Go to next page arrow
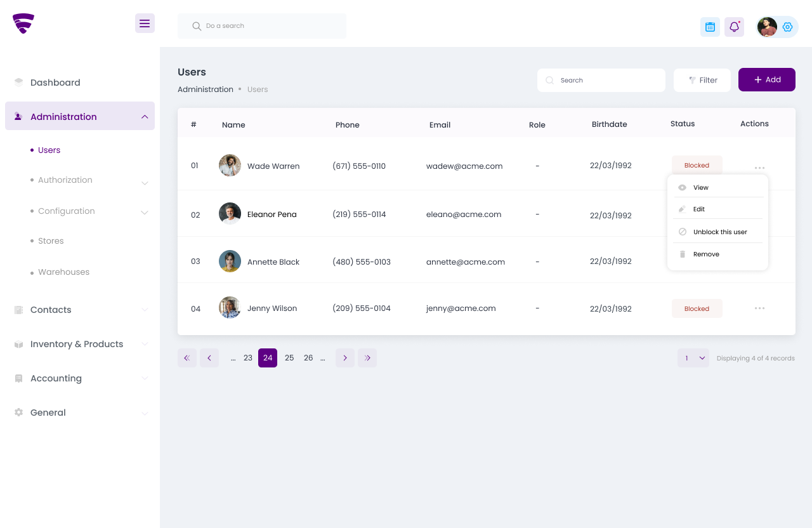This screenshot has width=812, height=528. pyautogui.click(x=345, y=358)
